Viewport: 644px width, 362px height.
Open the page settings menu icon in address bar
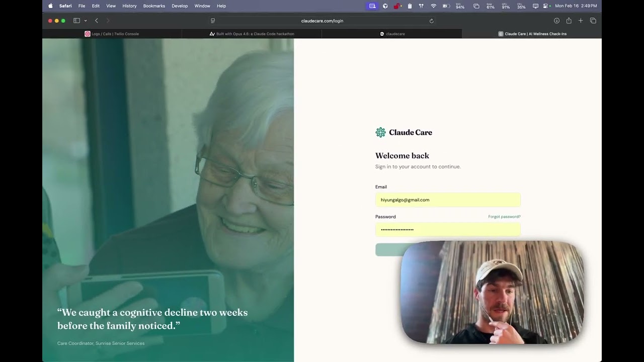(213, 21)
